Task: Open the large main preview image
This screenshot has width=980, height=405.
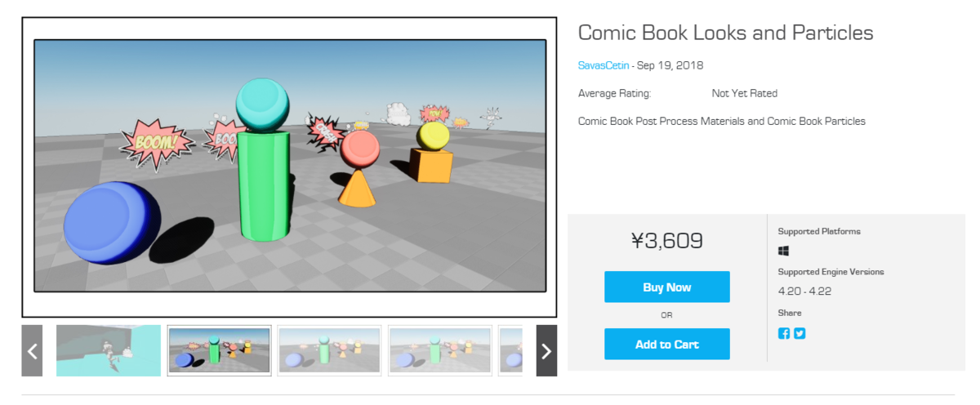Action: coord(289,166)
